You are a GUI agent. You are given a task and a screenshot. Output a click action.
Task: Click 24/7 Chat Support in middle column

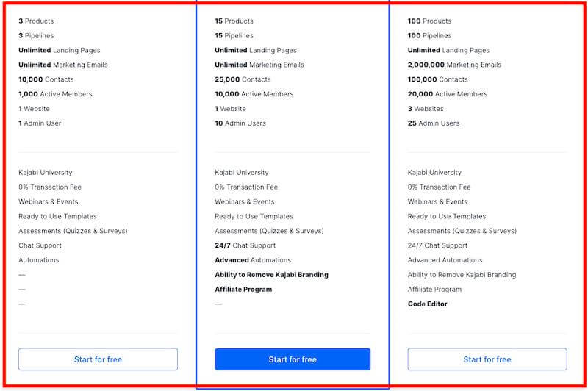[x=245, y=245]
